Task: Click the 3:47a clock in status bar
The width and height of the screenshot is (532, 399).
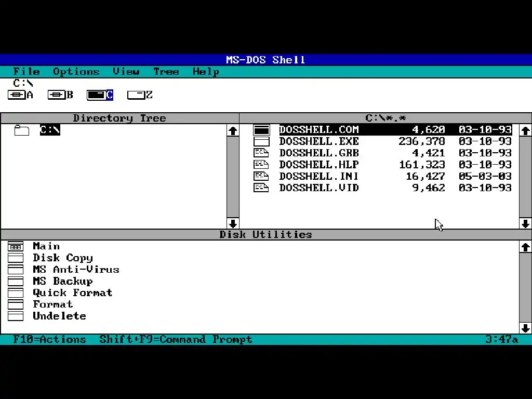Action: click(502, 339)
